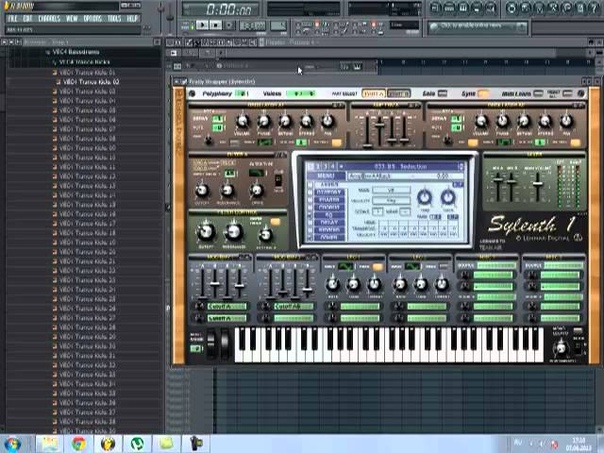The image size is (604, 453).
Task: Select Part A in Sylenth1
Action: click(374, 94)
